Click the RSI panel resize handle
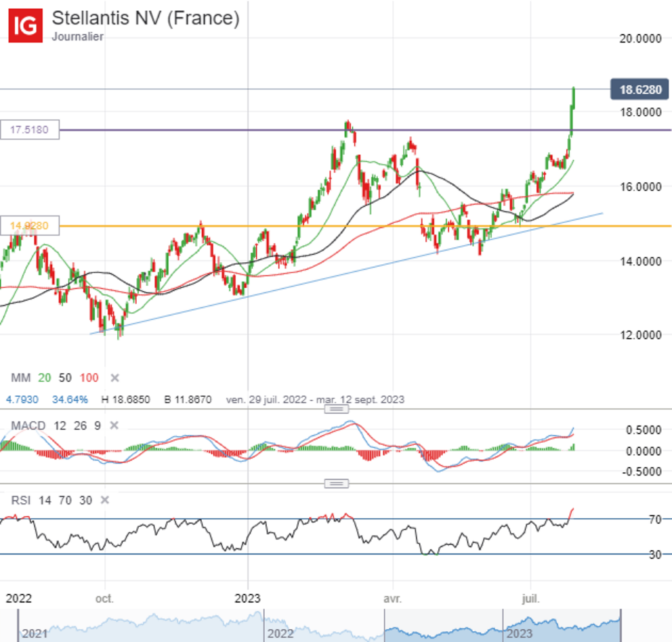The image size is (672, 642). 336,483
